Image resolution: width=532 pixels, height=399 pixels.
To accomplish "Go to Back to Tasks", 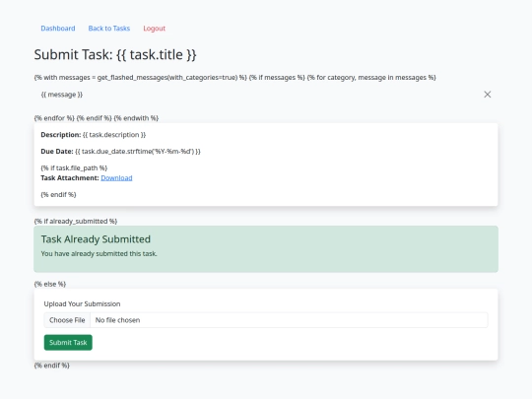I will [109, 29].
